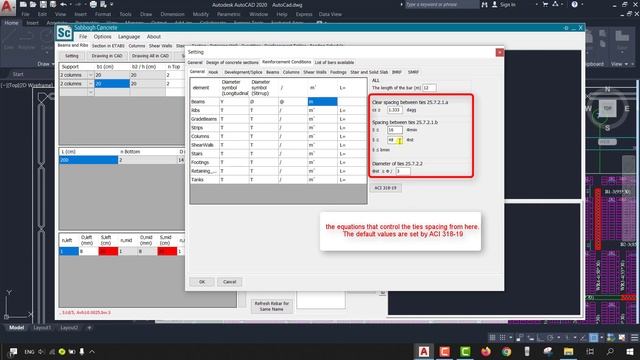Click the bar length input field
640x360 pixels.
[x=429, y=88]
